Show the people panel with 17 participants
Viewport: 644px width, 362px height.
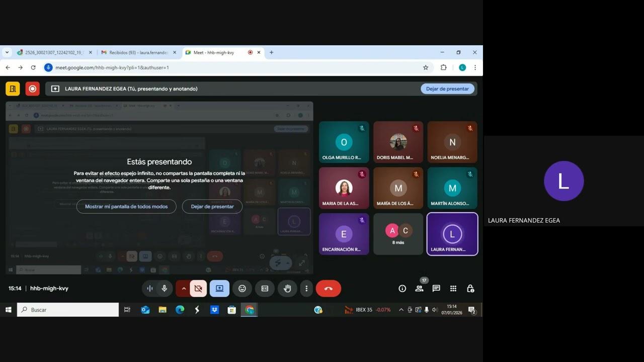click(419, 289)
